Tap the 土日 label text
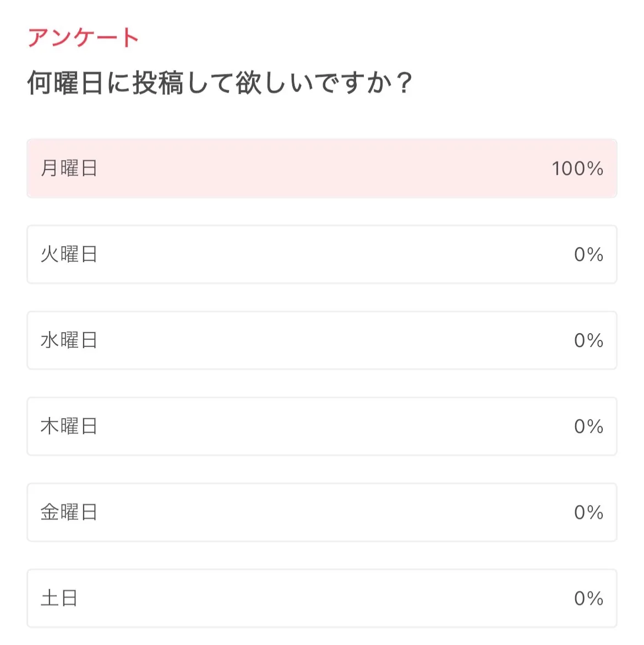The height and width of the screenshot is (645, 644). coord(59,598)
